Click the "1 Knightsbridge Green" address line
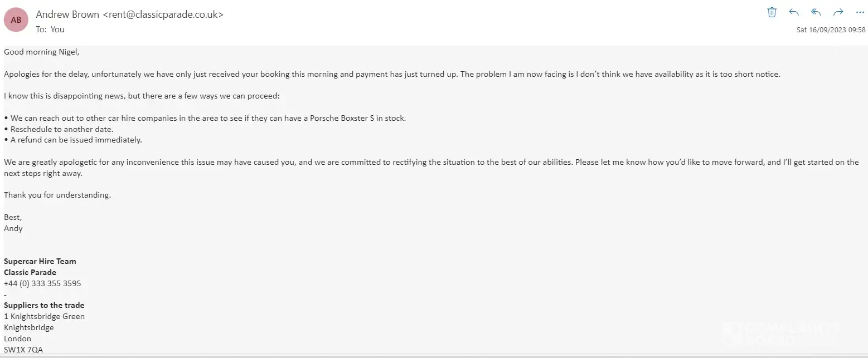The image size is (868, 358). point(45,316)
